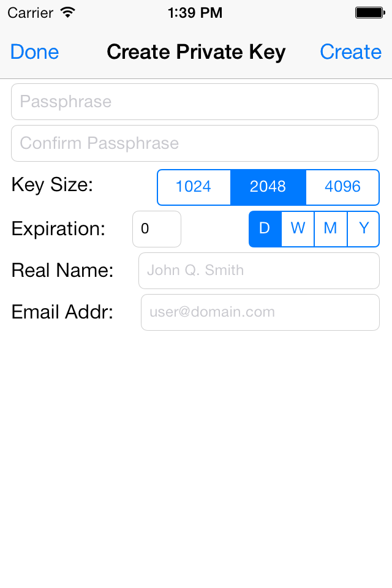Viewport: 392px width, 588px height.
Task: Set expiration unit to D (days)
Action: pos(265,229)
